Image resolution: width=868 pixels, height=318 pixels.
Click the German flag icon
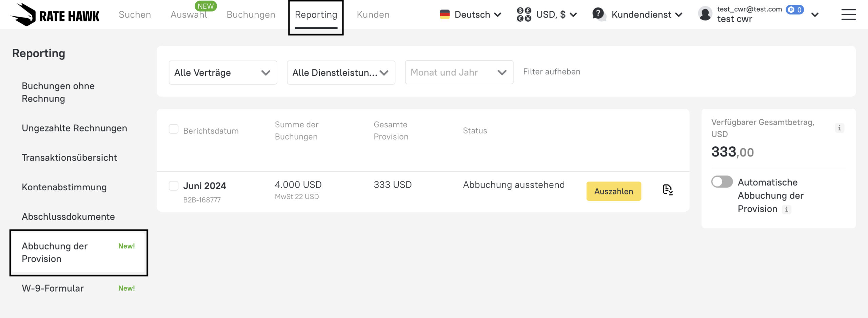pyautogui.click(x=445, y=15)
